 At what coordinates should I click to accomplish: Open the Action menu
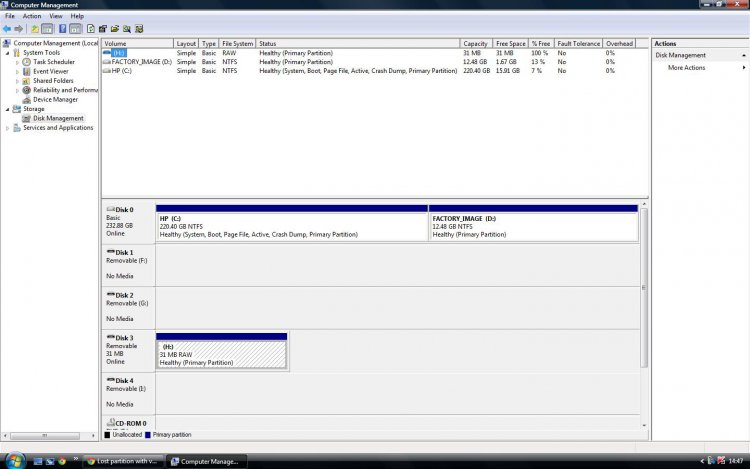tap(32, 16)
